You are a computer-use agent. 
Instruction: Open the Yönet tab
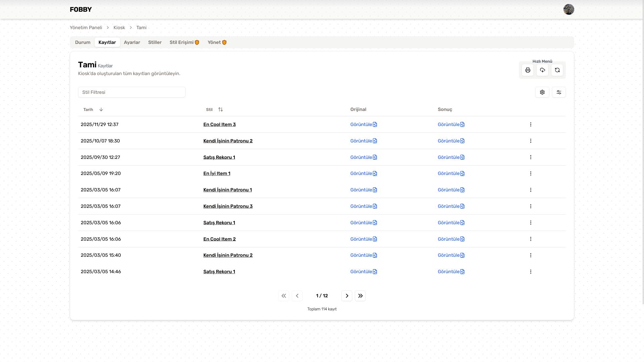point(217,42)
